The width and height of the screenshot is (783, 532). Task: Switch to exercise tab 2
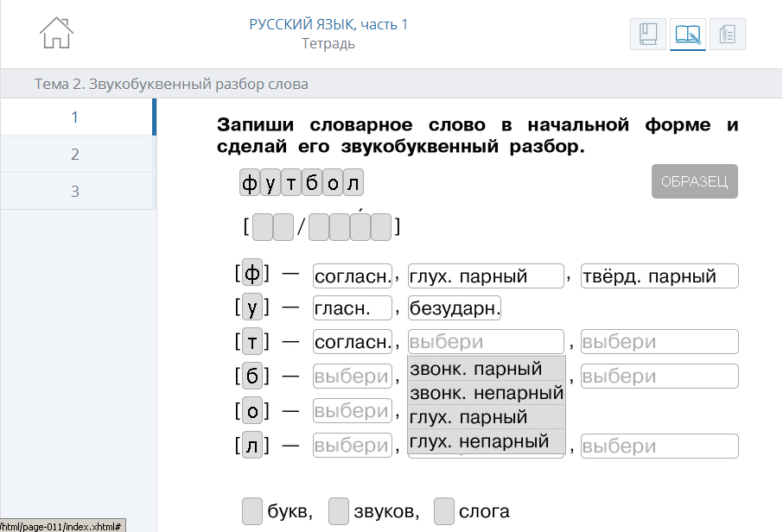(x=76, y=155)
